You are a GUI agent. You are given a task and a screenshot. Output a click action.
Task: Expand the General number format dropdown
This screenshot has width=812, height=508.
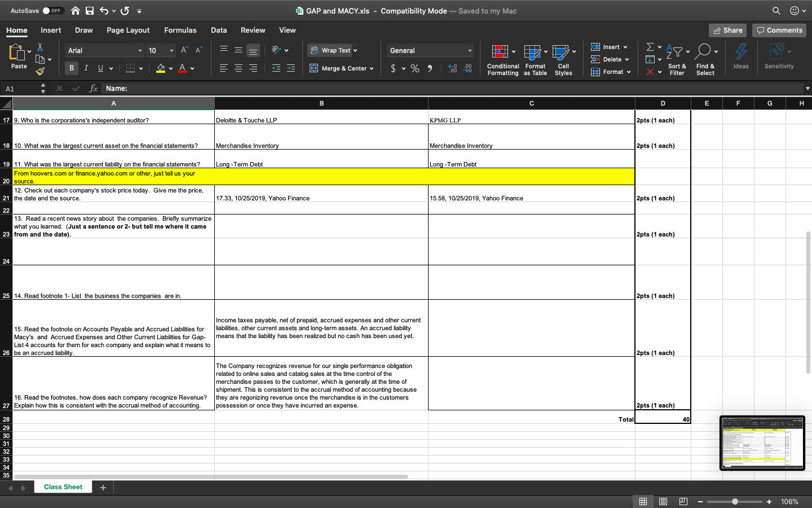pyautogui.click(x=470, y=51)
